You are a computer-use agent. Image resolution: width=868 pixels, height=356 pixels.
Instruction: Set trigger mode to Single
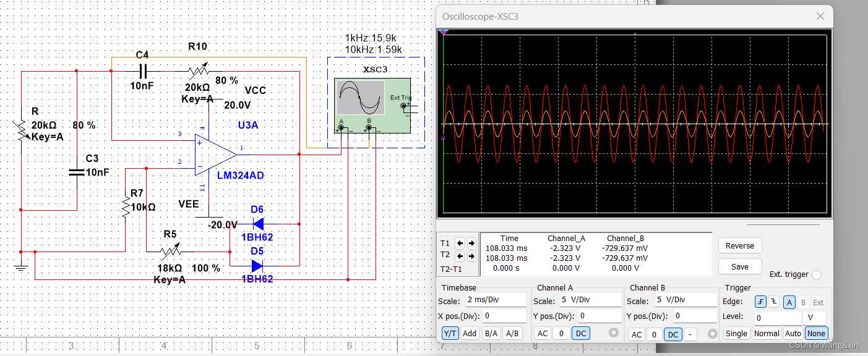[736, 333]
